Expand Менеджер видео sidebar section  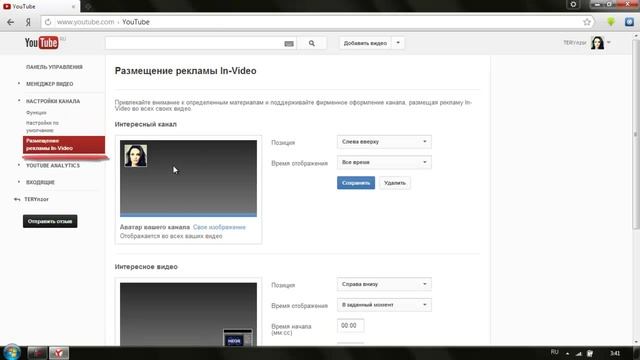(x=49, y=84)
